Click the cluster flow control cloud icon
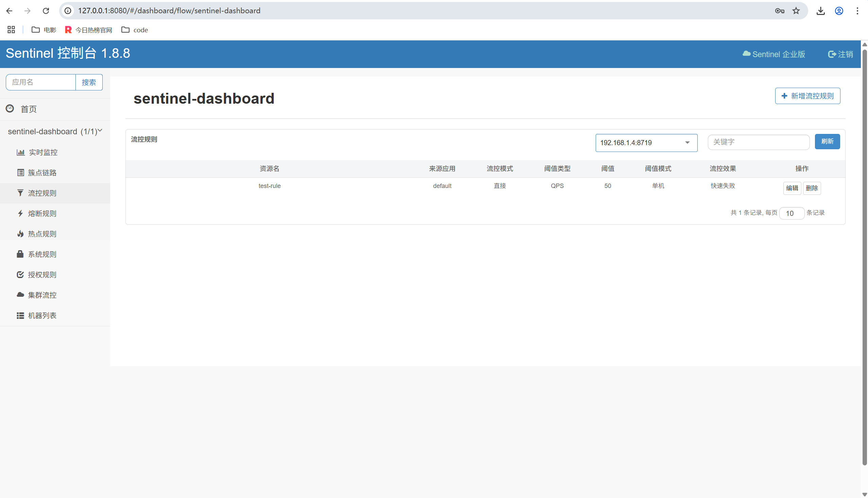Image resolution: width=868 pixels, height=498 pixels. tap(20, 295)
